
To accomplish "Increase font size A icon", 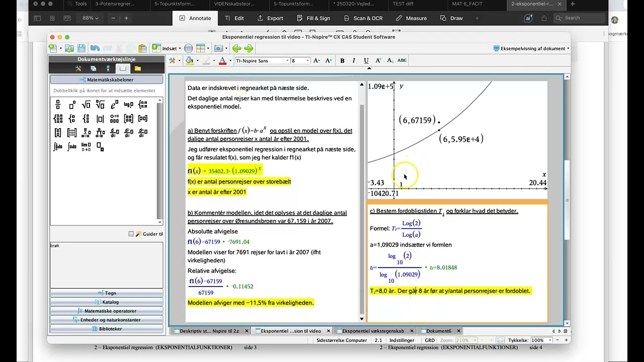I will pyautogui.click(x=316, y=60).
